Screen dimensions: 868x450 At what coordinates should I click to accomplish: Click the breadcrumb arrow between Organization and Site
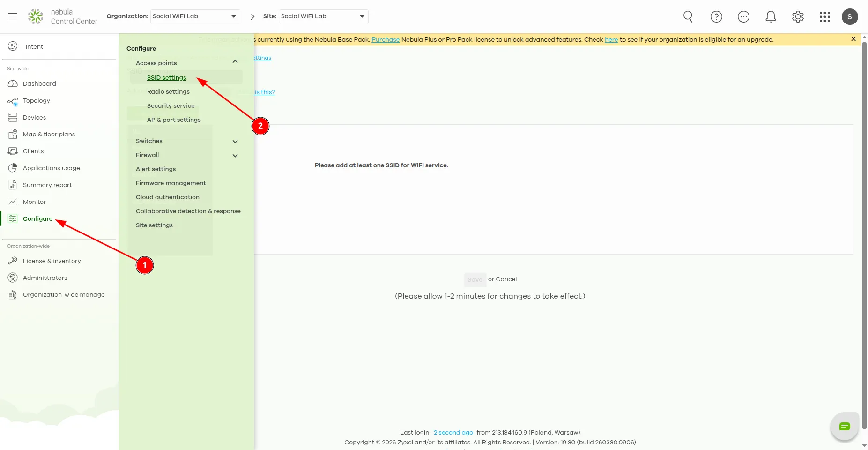click(252, 16)
